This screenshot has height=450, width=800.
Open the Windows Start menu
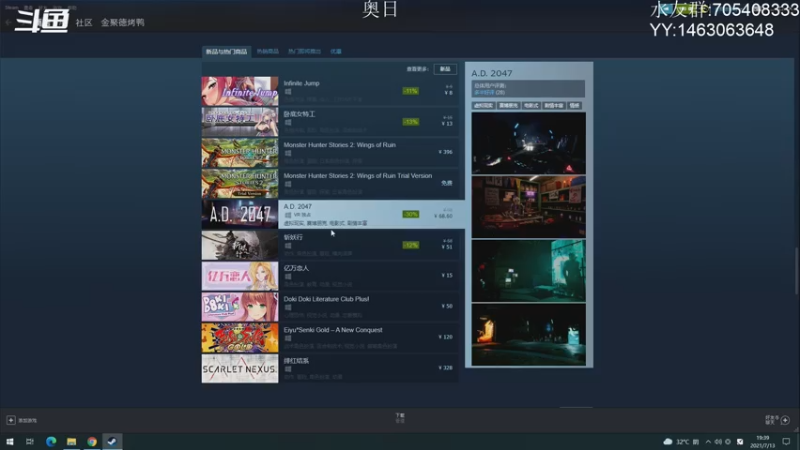click(x=10, y=441)
